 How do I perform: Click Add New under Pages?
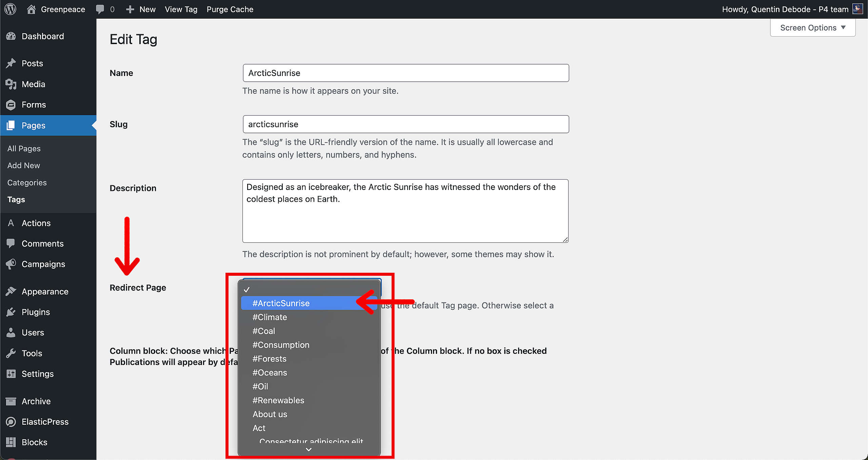click(23, 165)
